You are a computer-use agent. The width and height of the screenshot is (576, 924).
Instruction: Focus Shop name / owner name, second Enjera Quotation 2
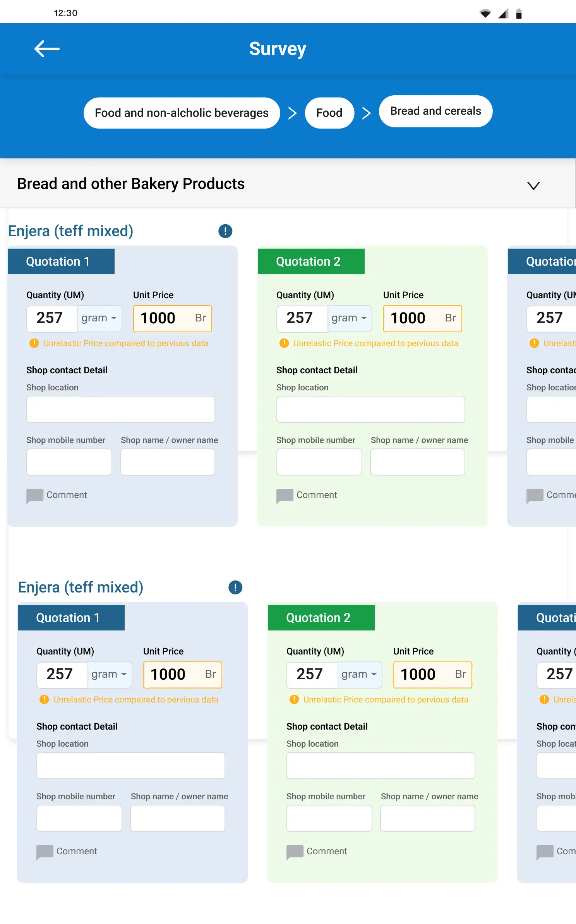click(x=428, y=818)
